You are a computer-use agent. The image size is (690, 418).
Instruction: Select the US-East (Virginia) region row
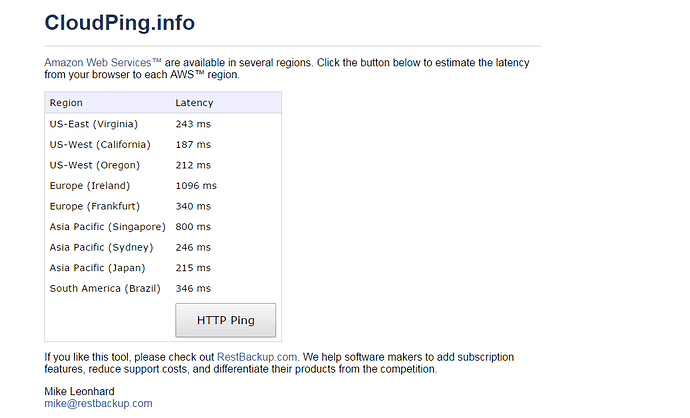click(x=93, y=124)
